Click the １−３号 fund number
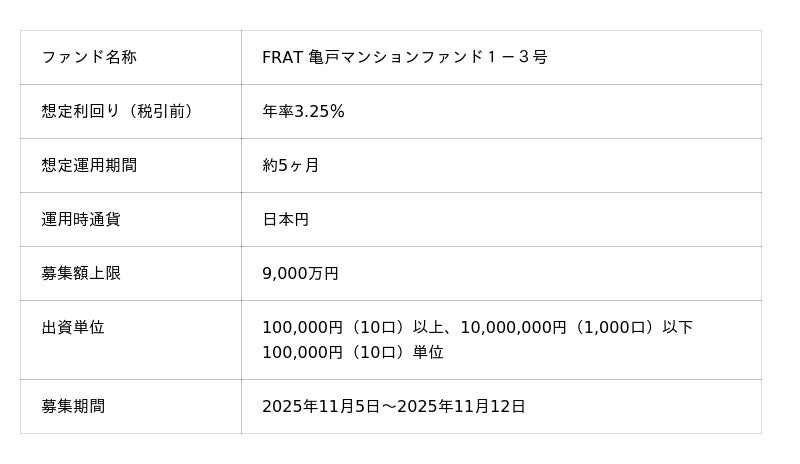The image size is (800, 464). coord(517,57)
